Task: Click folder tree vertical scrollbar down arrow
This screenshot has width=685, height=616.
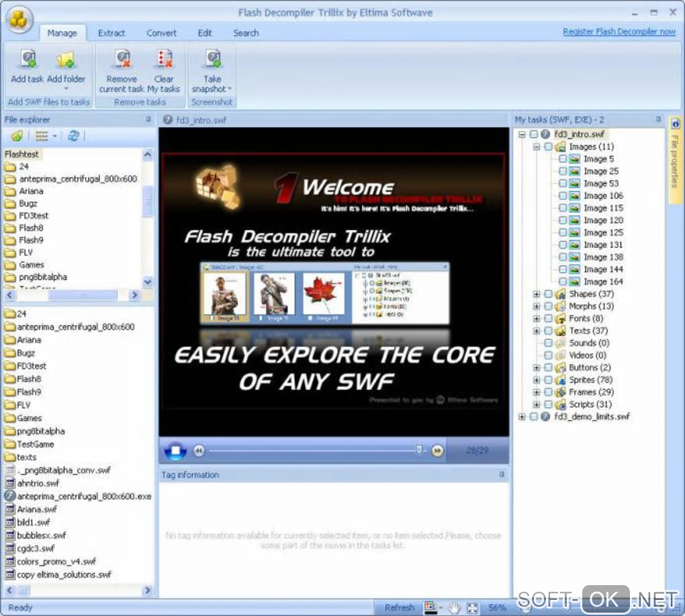Action: click(148, 281)
